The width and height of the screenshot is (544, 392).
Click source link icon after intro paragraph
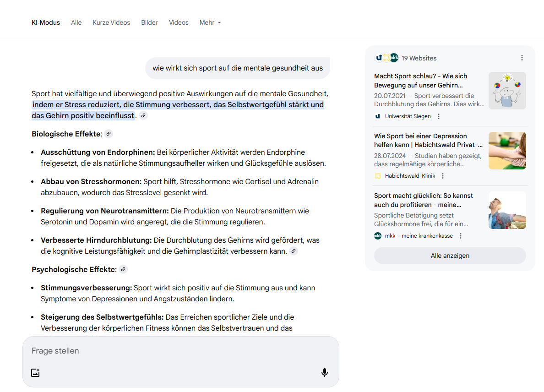click(143, 116)
